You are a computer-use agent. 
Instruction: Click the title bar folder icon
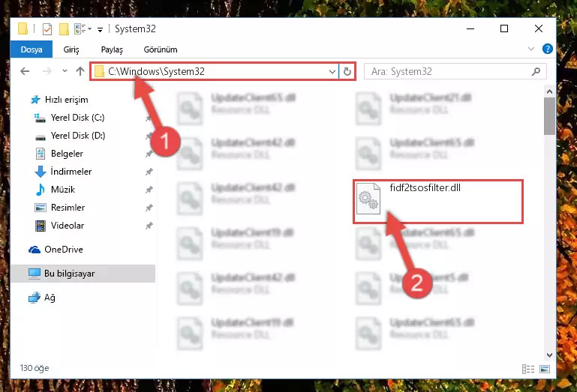[23, 28]
